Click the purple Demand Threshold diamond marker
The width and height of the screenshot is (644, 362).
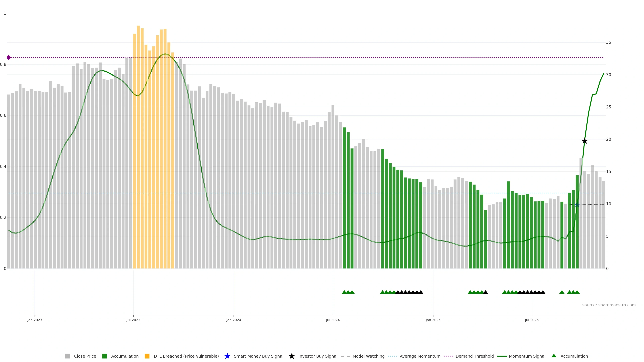9,57
